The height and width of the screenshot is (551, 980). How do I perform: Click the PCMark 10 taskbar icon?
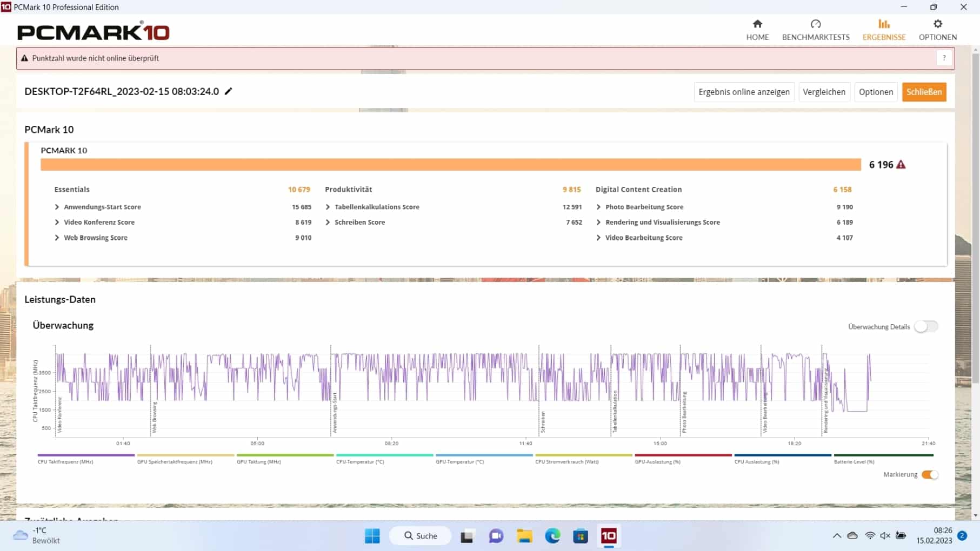click(x=609, y=536)
